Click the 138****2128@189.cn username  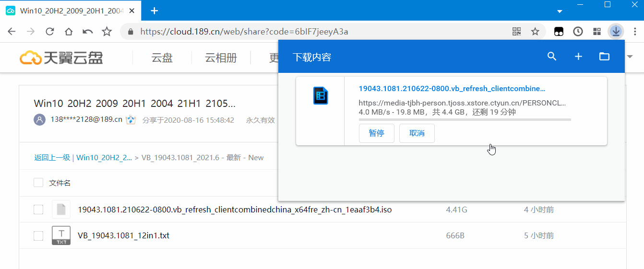[x=86, y=120]
